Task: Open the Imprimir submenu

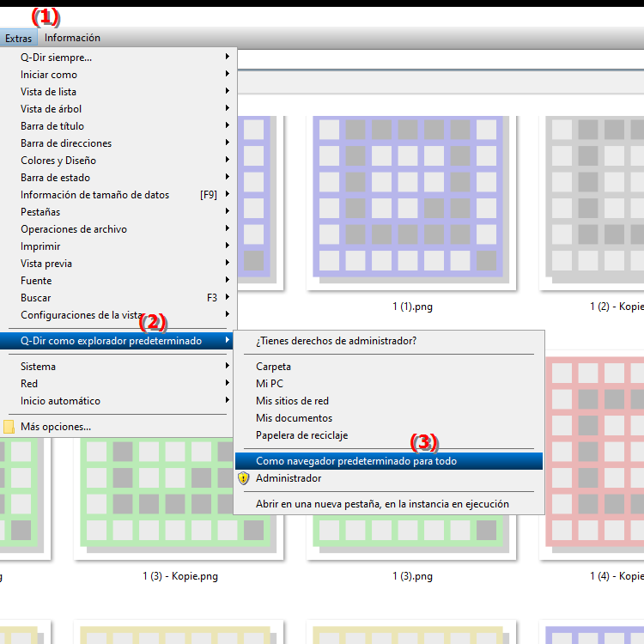Action: point(118,246)
